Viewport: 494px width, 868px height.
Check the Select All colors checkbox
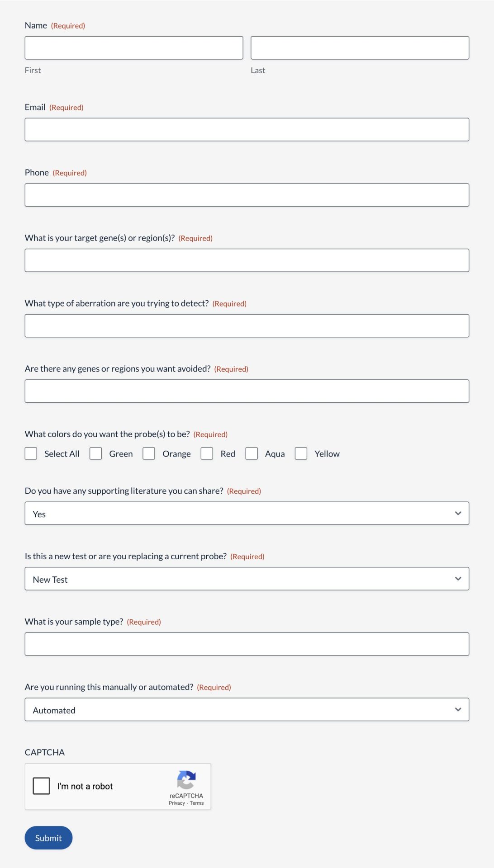tap(31, 453)
